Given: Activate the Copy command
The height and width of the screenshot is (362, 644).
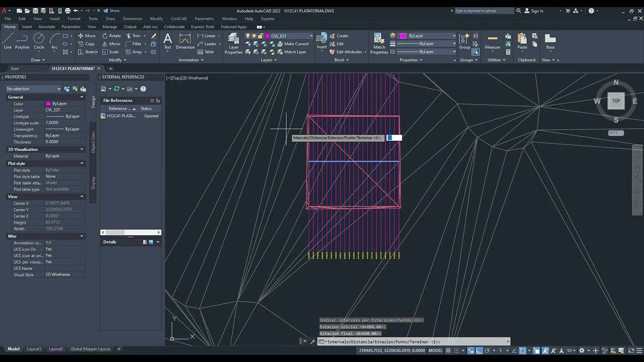Looking at the screenshot, I should click(87, 44).
